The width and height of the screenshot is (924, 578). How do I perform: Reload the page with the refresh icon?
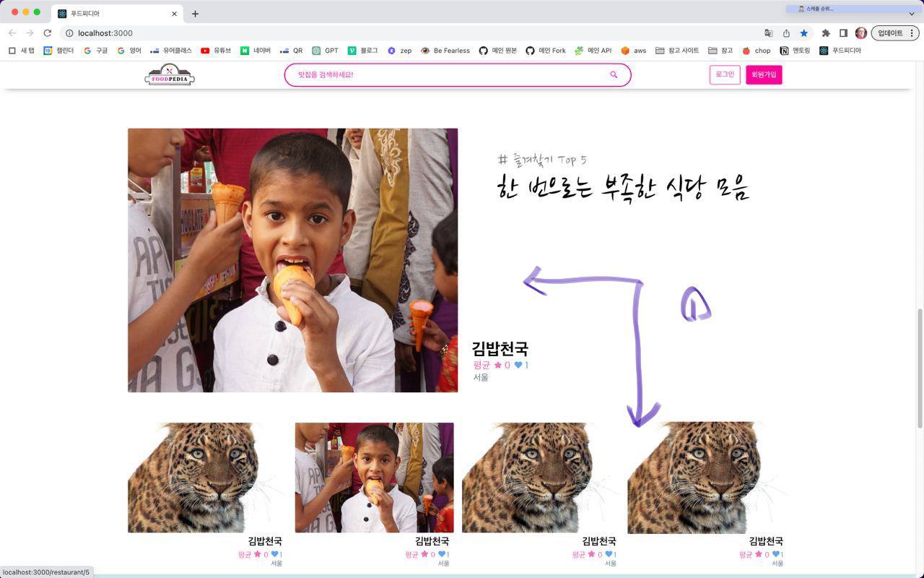point(48,33)
